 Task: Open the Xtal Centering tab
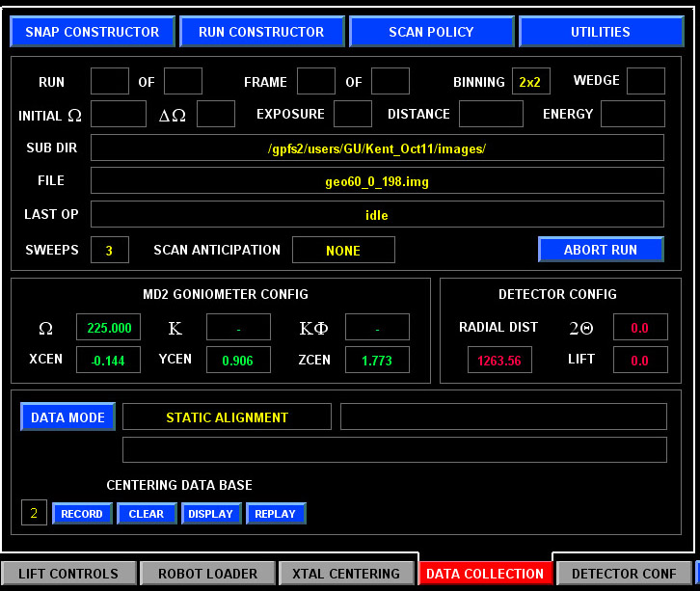[347, 574]
